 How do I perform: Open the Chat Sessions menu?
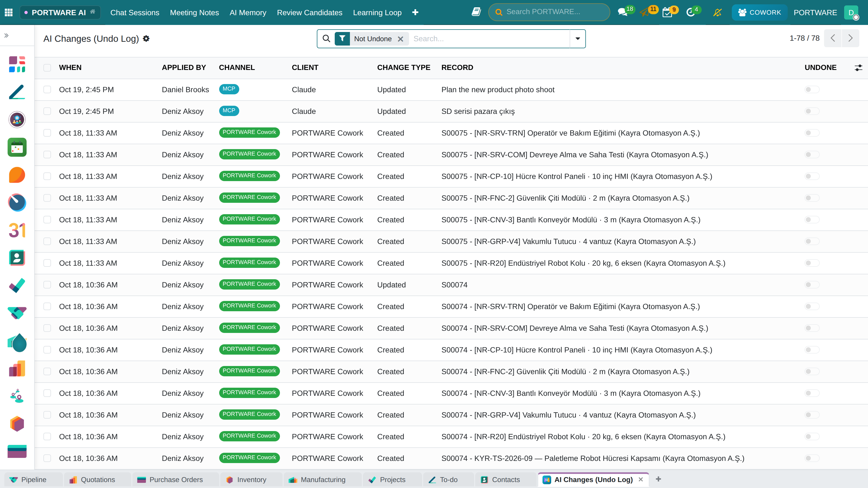click(x=135, y=12)
